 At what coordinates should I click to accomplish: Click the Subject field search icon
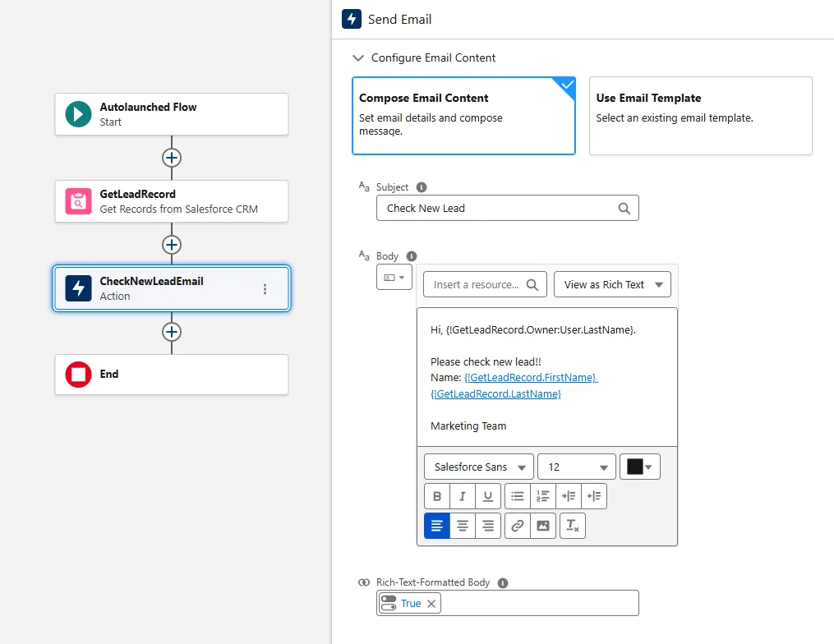(624, 209)
